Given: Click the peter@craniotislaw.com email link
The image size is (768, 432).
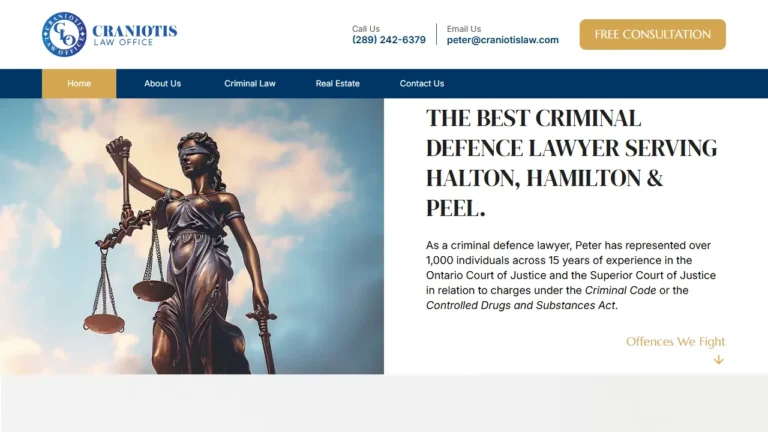Looking at the screenshot, I should click(503, 40).
